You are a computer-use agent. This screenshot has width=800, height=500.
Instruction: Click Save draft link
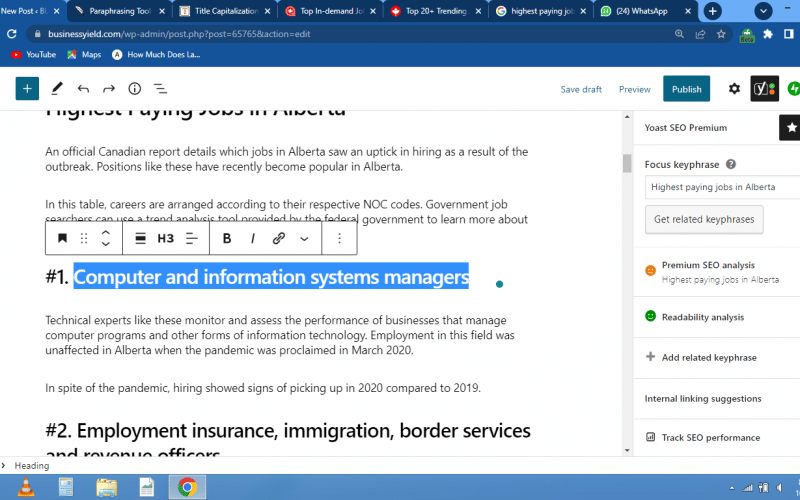tap(581, 89)
